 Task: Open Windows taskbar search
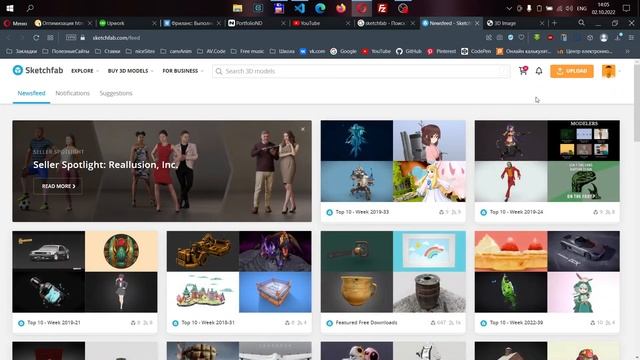(x=30, y=8)
